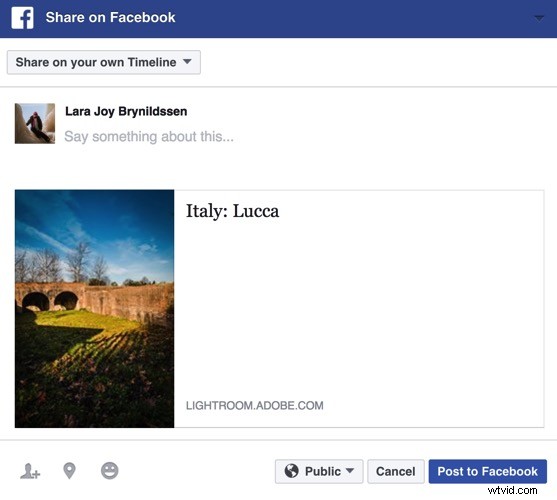This screenshot has height=500, width=557.
Task: Click Lara Joy Brynildssen's profile picture
Action: point(35,123)
